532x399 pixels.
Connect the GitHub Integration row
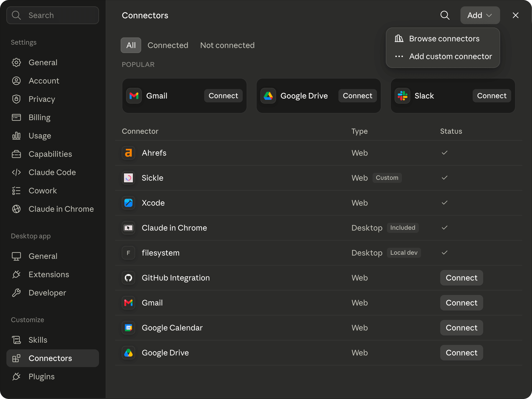click(x=462, y=278)
